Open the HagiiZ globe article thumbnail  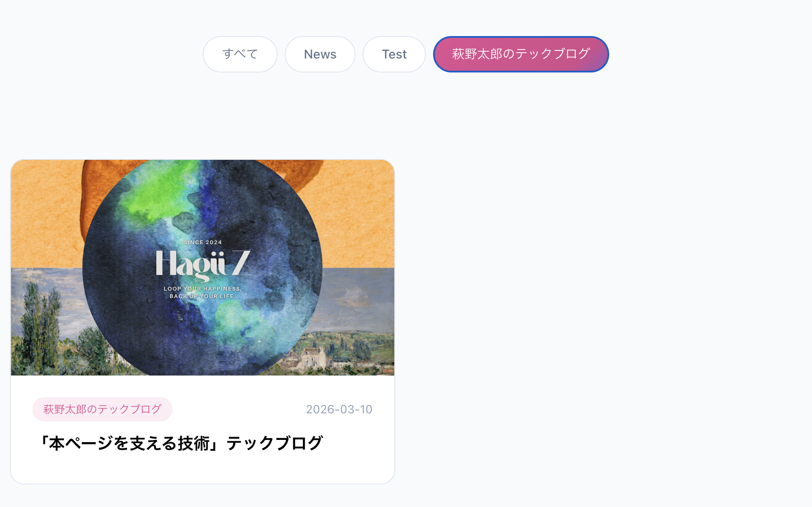[203, 267]
